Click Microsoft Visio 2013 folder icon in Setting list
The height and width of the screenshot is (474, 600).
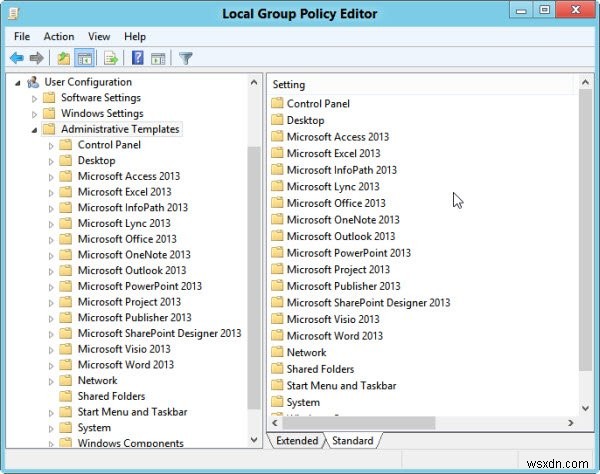click(277, 319)
